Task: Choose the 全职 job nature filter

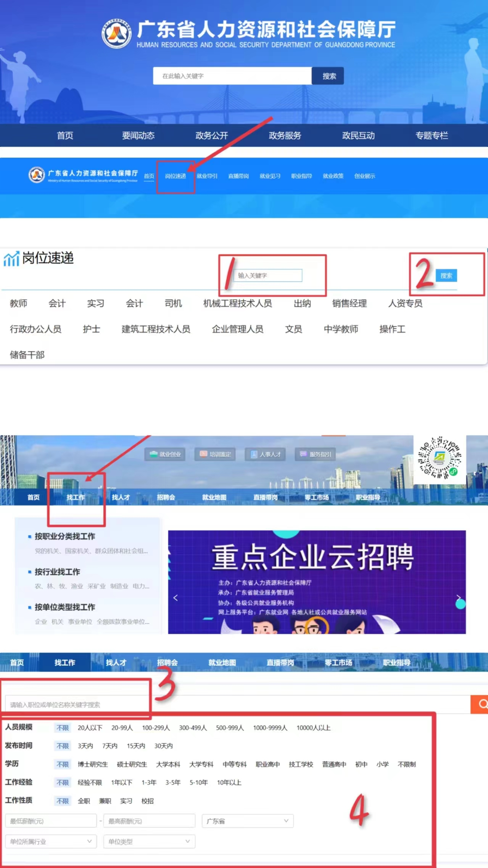Action: (x=84, y=801)
